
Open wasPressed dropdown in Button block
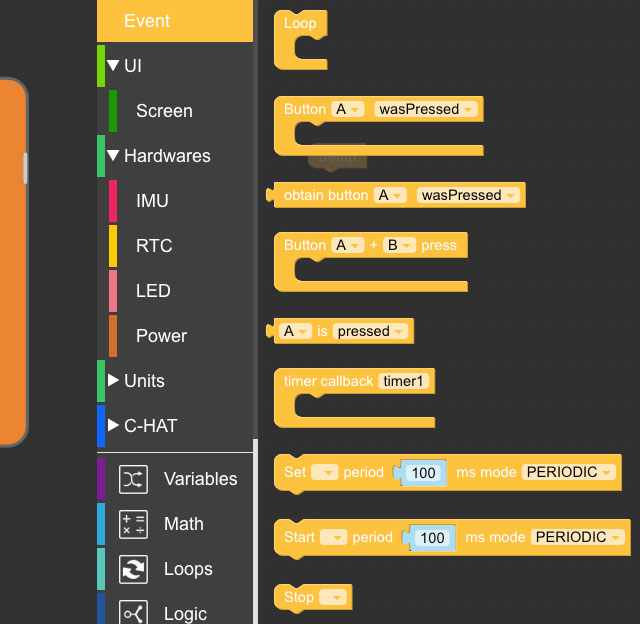425,109
